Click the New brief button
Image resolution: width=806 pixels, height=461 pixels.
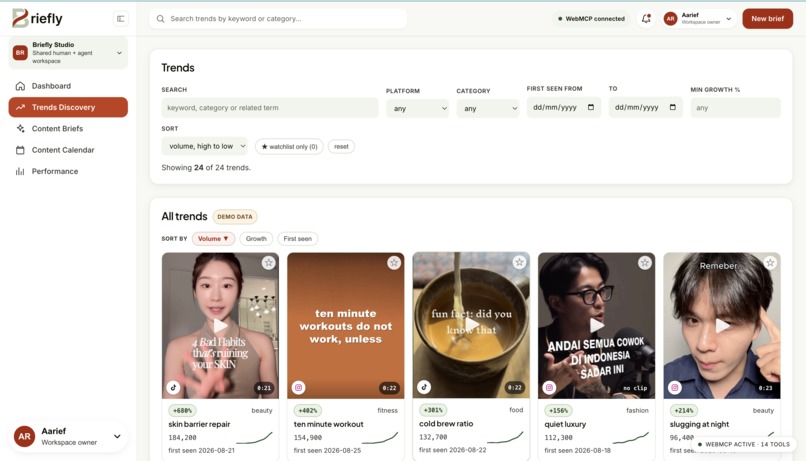coord(767,19)
